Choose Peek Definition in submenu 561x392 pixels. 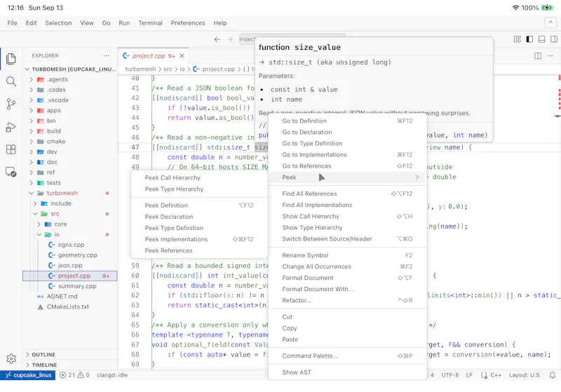199,205
